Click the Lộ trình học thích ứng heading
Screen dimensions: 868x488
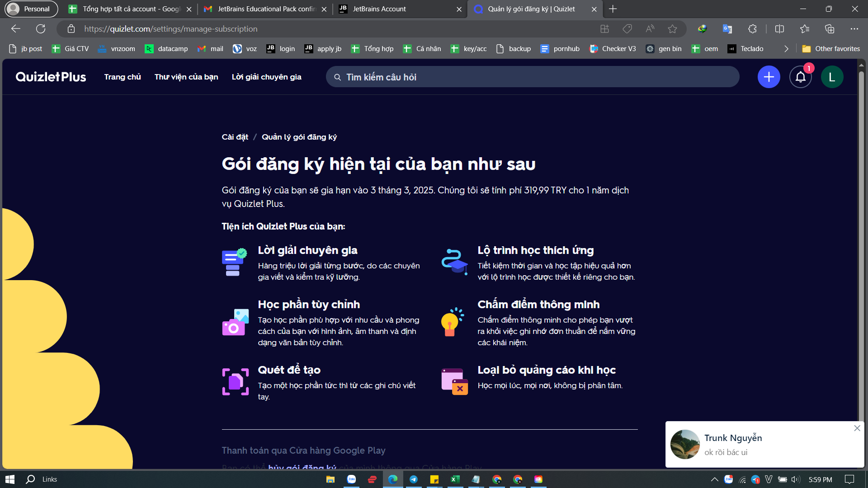[536, 250]
